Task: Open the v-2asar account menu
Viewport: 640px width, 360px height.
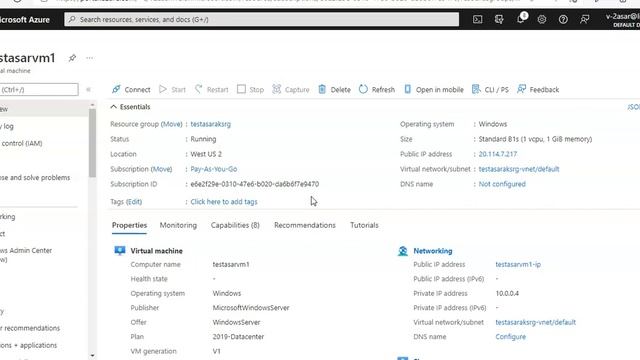Action: 622,20
